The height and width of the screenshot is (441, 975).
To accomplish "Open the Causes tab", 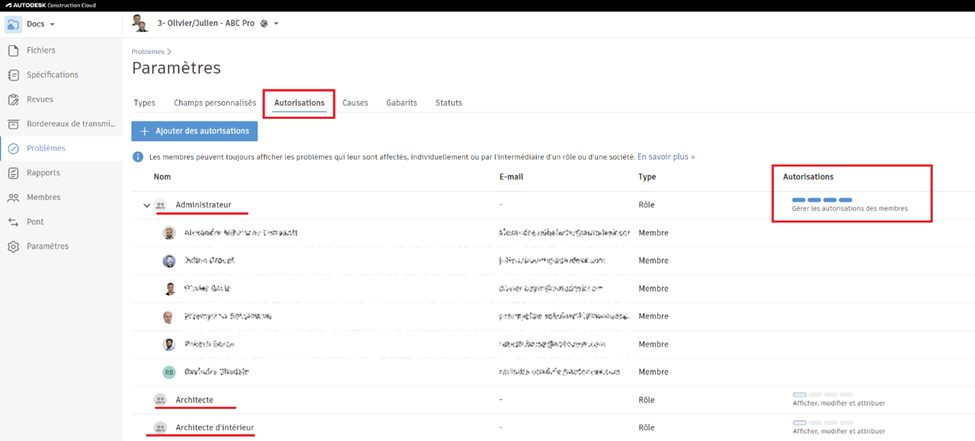I will (x=355, y=103).
